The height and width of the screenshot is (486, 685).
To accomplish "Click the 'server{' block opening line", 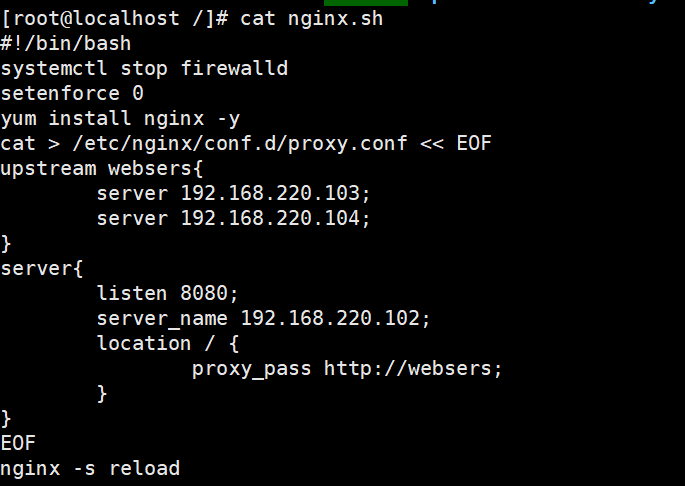I will [42, 268].
